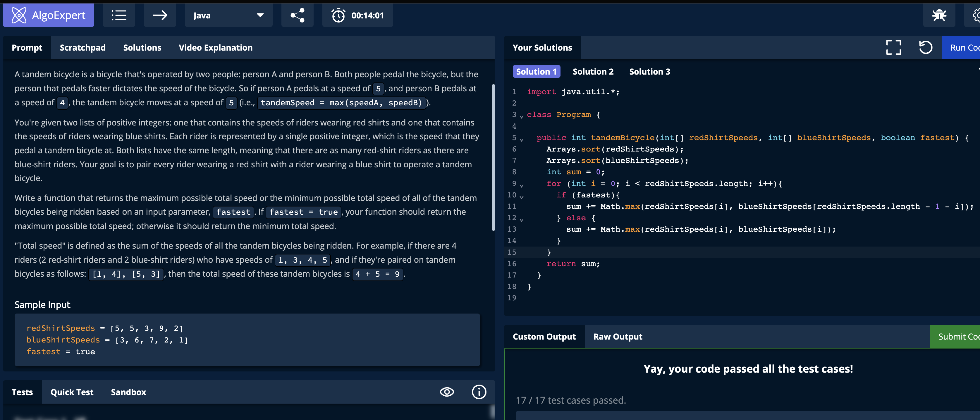Click the AlgoExpert logo

[48, 15]
